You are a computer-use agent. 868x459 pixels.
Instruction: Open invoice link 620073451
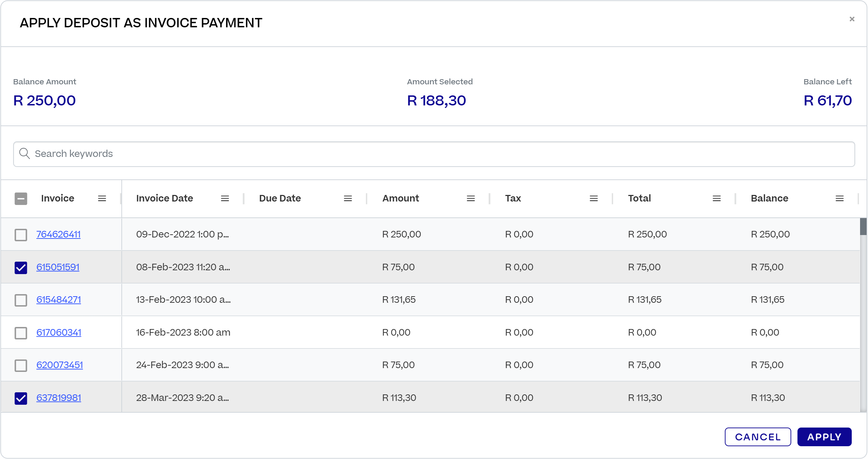59,365
